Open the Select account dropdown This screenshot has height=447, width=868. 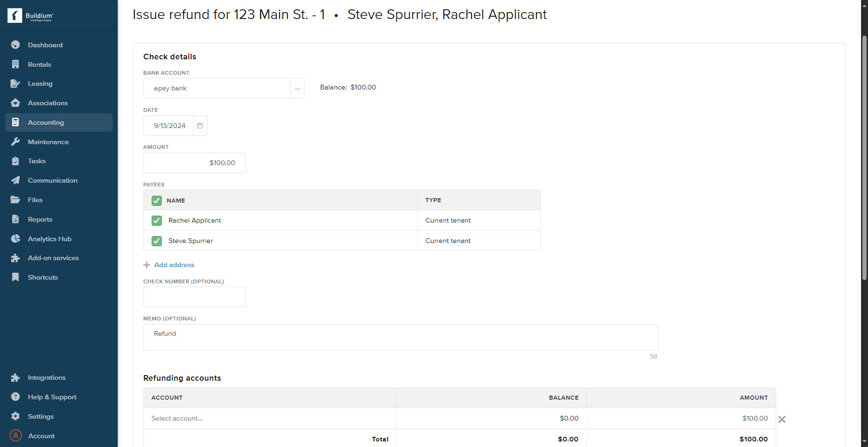click(x=270, y=418)
